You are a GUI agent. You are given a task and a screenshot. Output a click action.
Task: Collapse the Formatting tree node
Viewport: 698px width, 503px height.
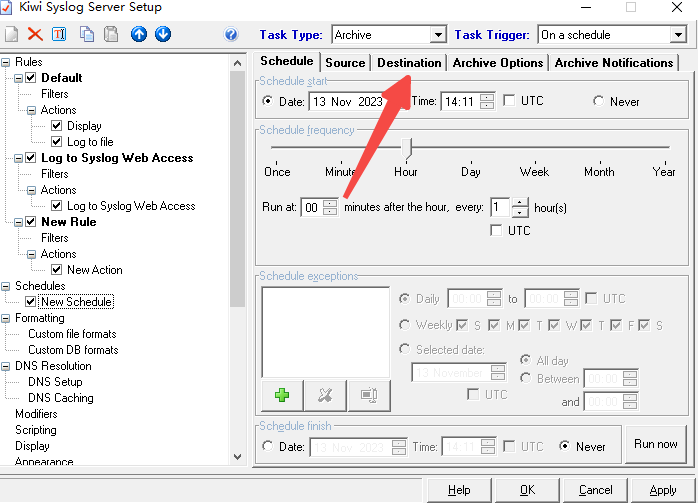click(6, 318)
